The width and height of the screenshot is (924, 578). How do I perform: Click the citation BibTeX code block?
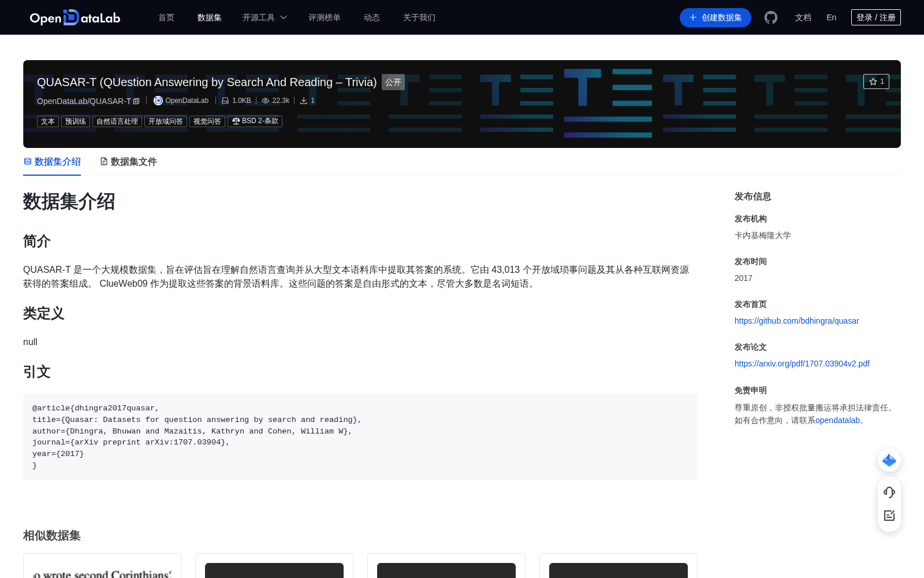tap(360, 437)
